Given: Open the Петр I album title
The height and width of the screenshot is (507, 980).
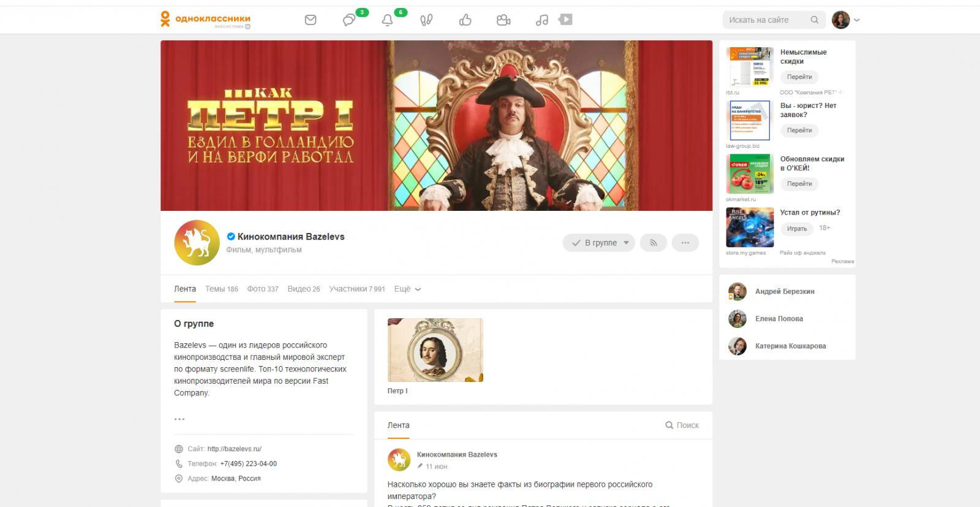Looking at the screenshot, I should point(398,391).
